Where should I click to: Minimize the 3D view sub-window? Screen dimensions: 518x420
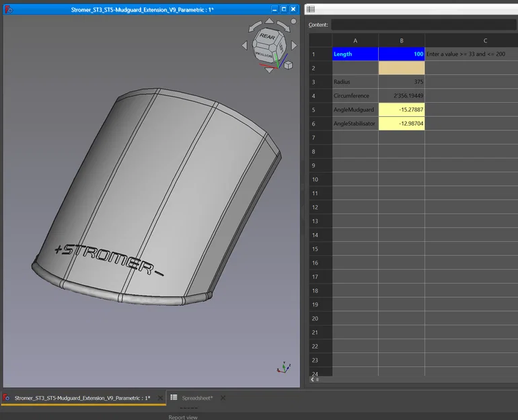pos(274,9)
